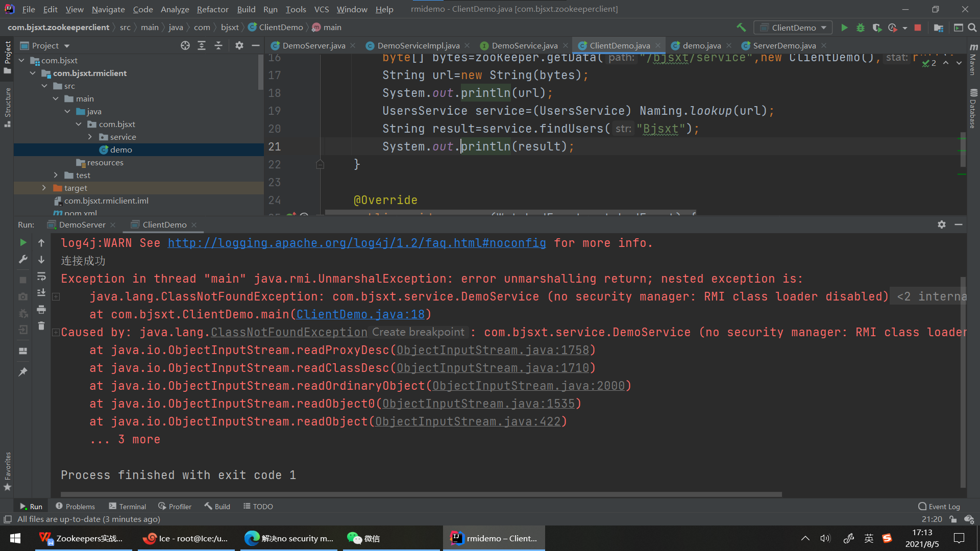Screen dimensions: 980x551
Task: Pin the Run tab pushpin icon
Action: click(23, 372)
